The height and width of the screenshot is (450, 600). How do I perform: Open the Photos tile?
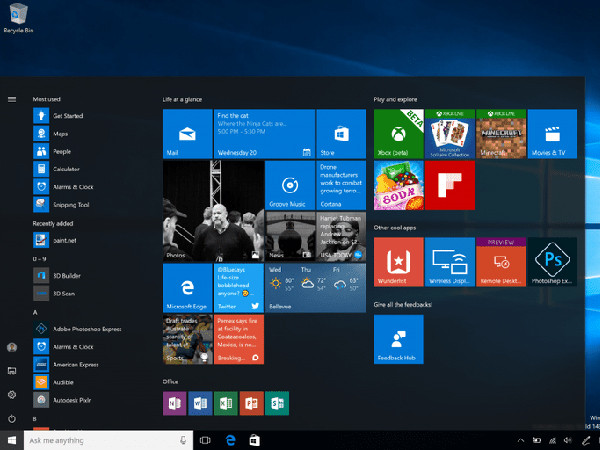[213, 211]
